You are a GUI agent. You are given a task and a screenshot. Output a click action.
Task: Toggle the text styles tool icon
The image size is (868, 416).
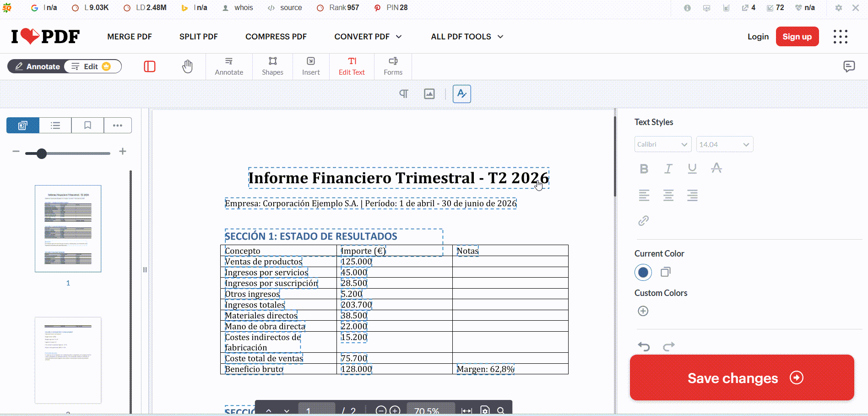pos(462,94)
